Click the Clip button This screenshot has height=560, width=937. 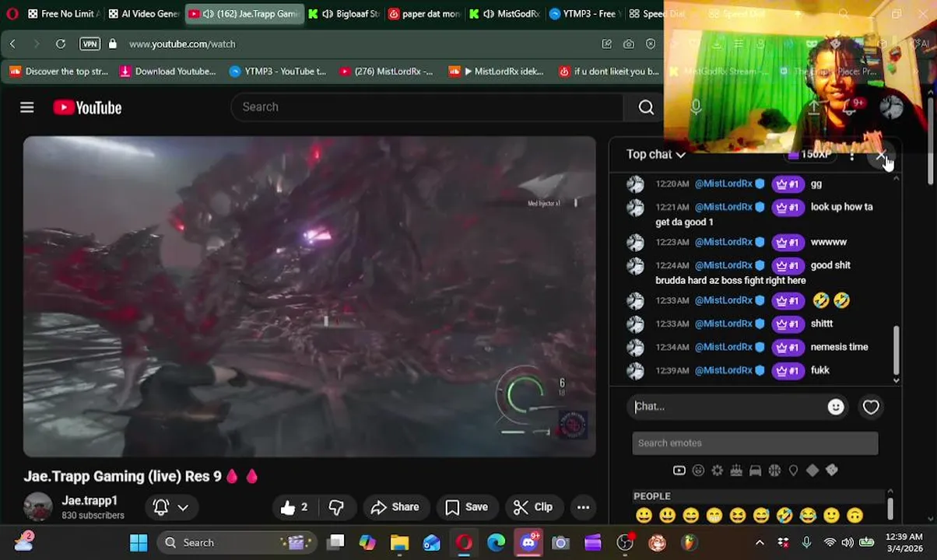(x=533, y=507)
